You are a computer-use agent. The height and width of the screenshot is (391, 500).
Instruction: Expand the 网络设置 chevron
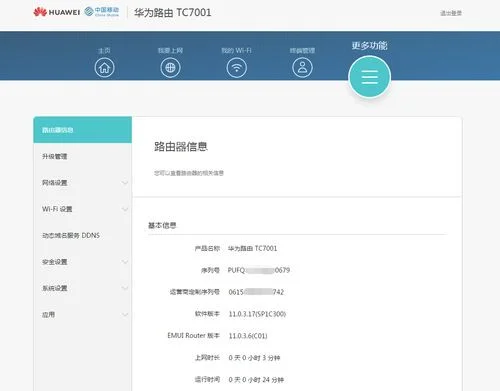[125, 183]
